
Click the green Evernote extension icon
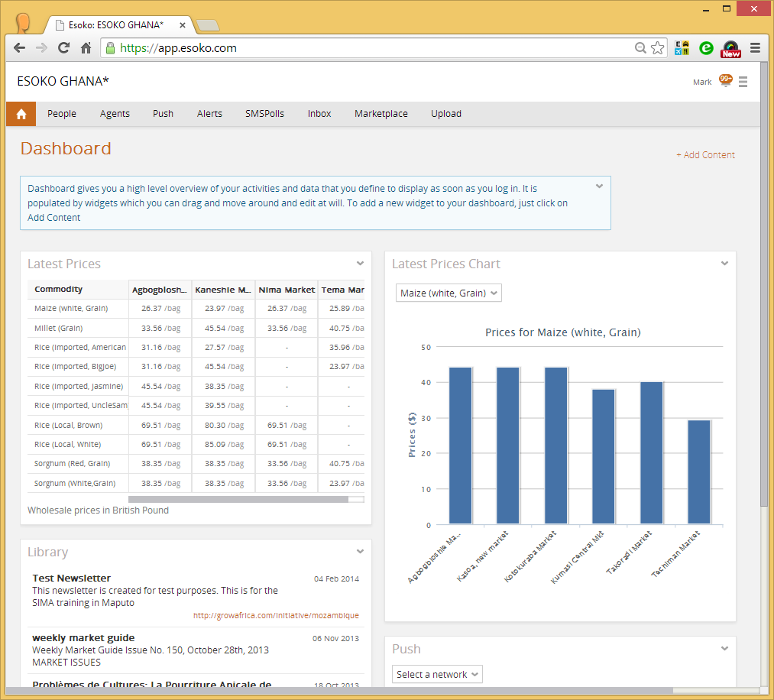coord(707,48)
